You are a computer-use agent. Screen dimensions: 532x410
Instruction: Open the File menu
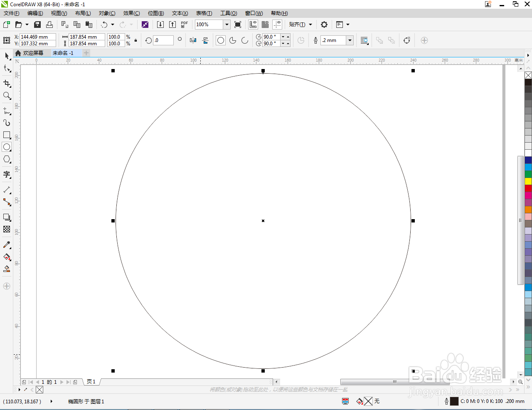point(12,13)
